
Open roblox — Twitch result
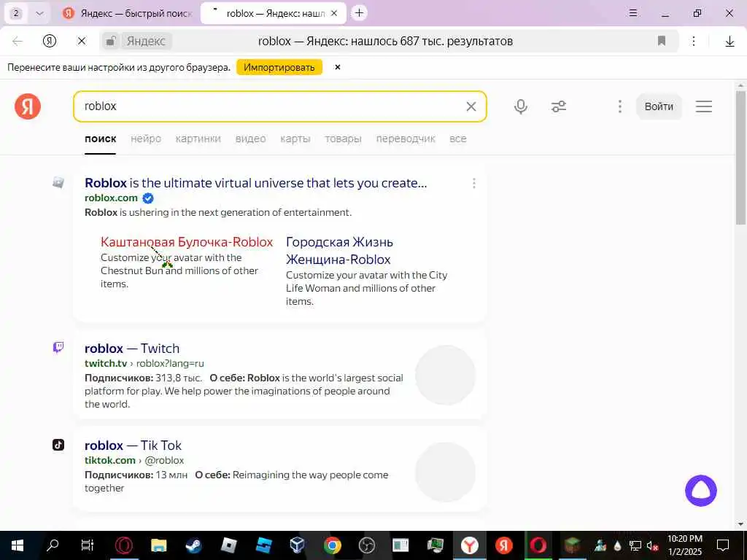click(132, 348)
